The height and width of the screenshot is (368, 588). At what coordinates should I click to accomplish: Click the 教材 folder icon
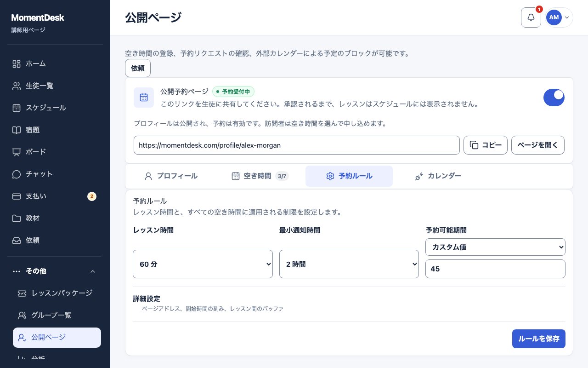click(x=17, y=218)
